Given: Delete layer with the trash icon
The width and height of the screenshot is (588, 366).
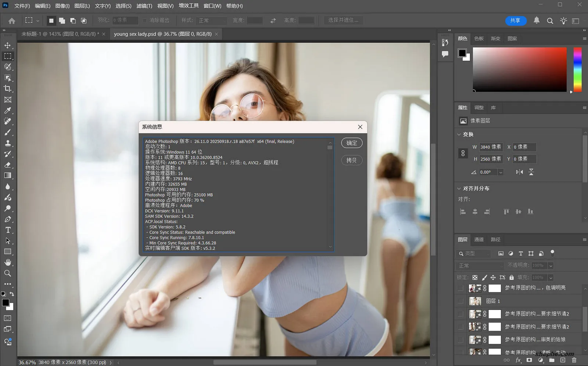Looking at the screenshot, I should (x=574, y=360).
